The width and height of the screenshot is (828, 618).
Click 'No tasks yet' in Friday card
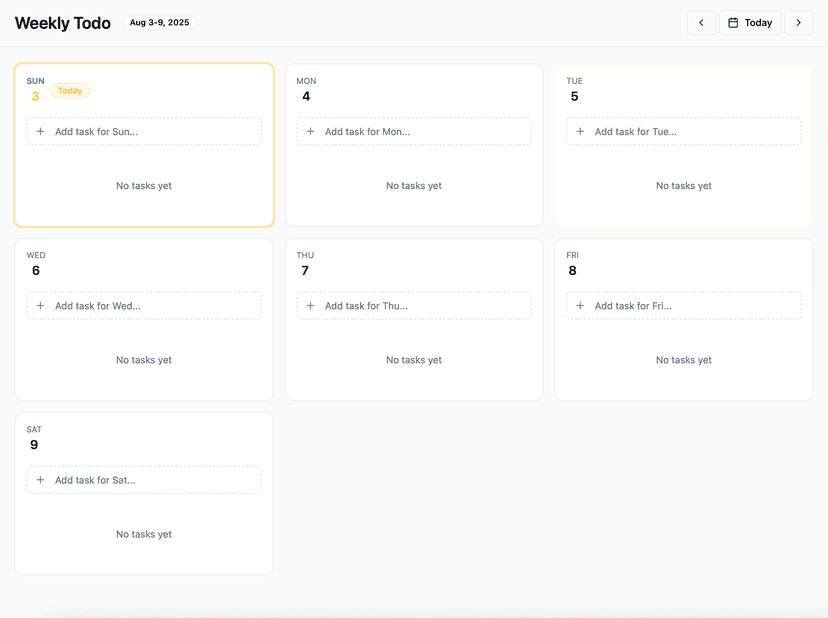point(684,360)
